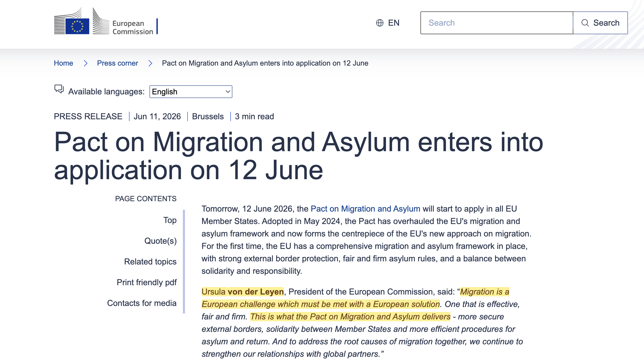Open the Available languages English dropdown
Viewport: 644px width, 363px height.
pos(191,92)
